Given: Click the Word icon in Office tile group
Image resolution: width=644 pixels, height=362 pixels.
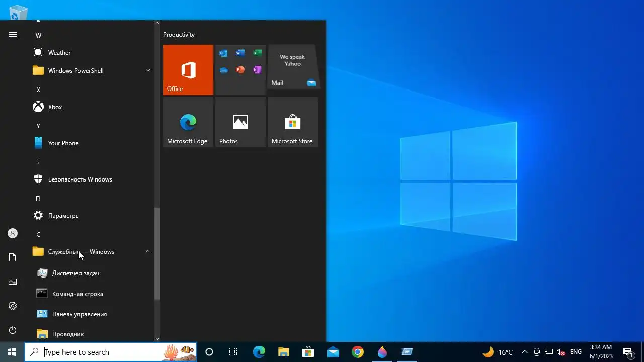Looking at the screenshot, I should [x=240, y=53].
